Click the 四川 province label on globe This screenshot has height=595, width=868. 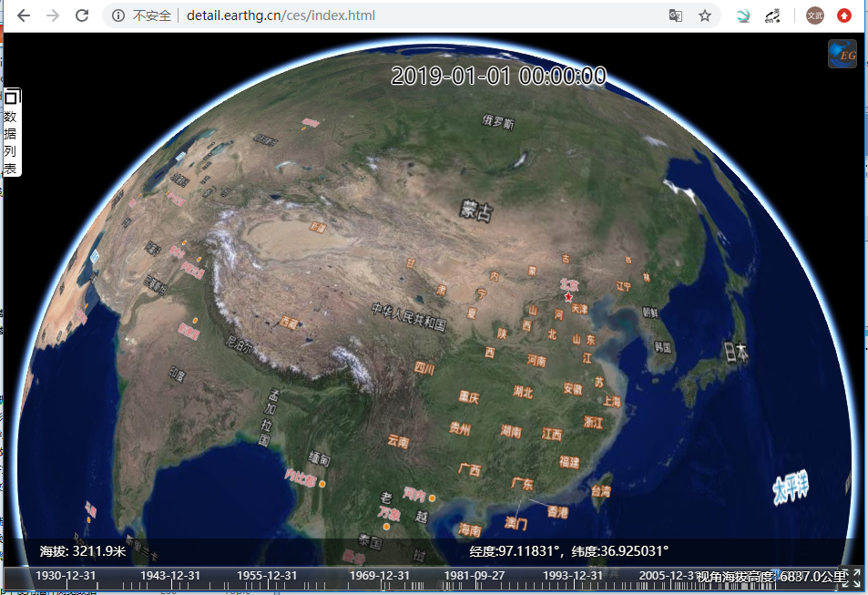click(424, 368)
